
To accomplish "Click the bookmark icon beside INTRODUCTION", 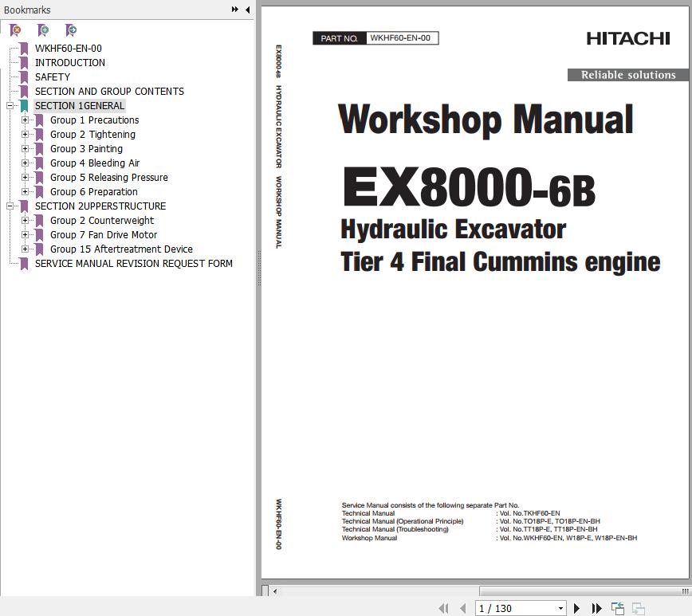I will 24,63.
